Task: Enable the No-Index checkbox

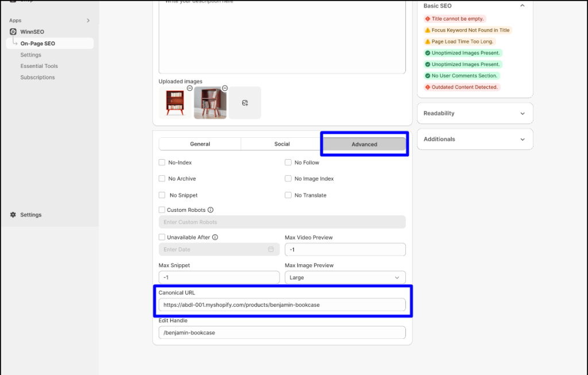Action: click(x=162, y=163)
